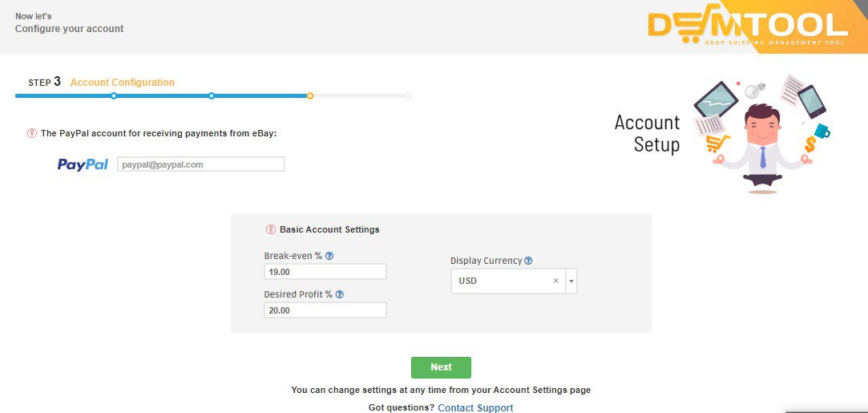The height and width of the screenshot is (413, 868).
Task: Click the 'Break-even %' label
Action: point(293,256)
